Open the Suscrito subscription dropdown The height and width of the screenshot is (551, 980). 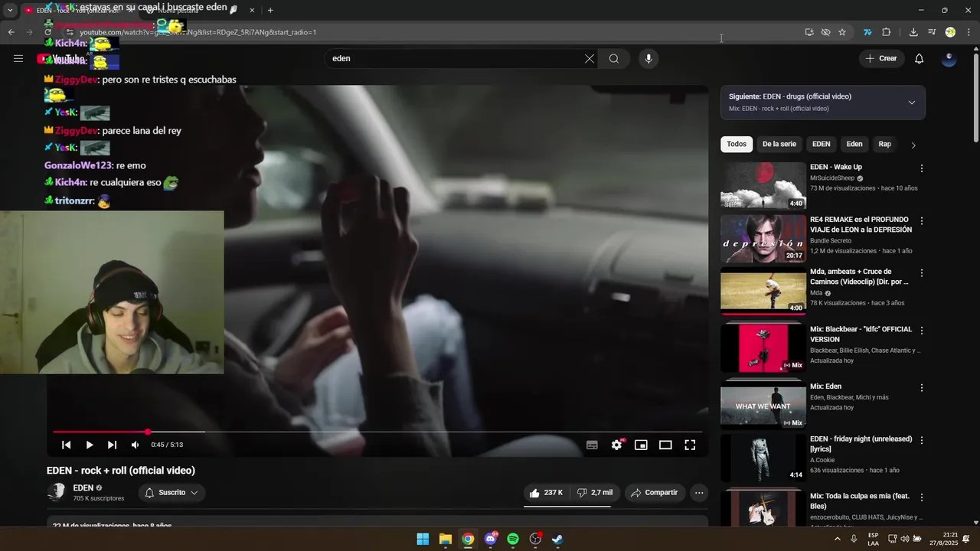(x=171, y=493)
